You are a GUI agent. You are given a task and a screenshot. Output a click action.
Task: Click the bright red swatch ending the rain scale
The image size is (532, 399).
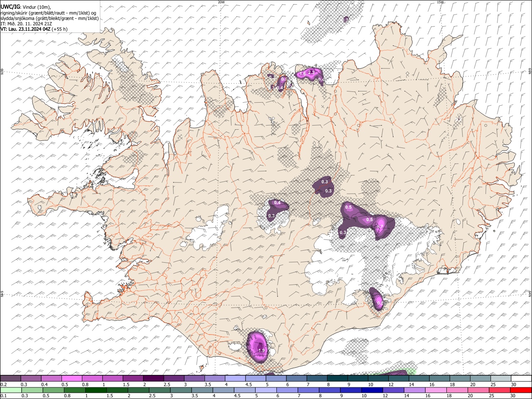(x=521, y=390)
